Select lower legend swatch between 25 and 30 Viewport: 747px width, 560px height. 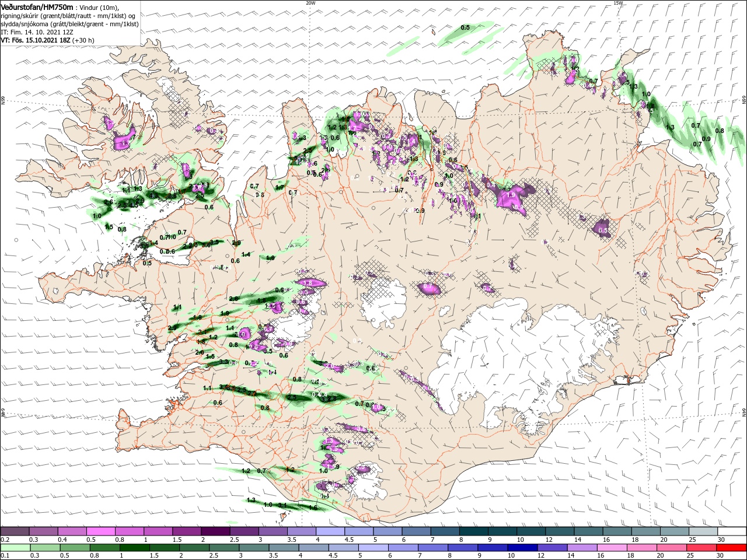(x=703, y=548)
